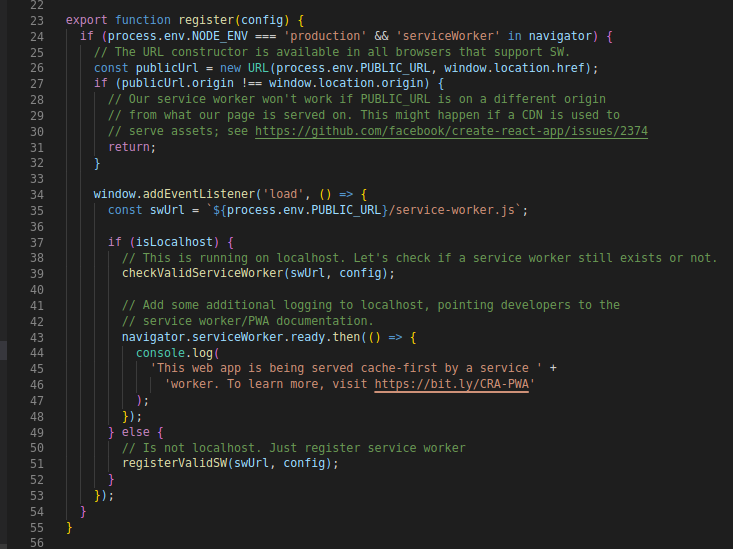Open the https://bit.ly/CRA-PWA link
733x549 pixels.
tap(451, 384)
